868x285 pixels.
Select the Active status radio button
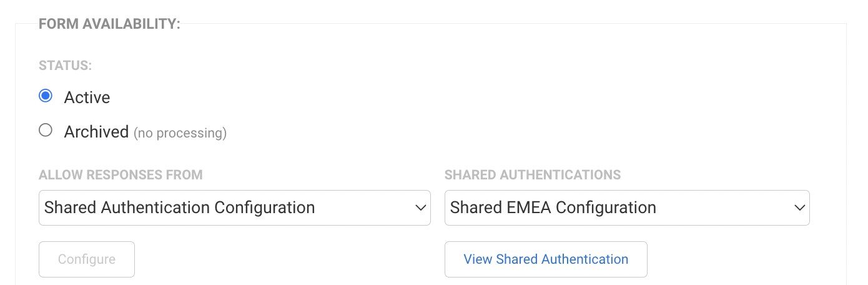[x=45, y=96]
